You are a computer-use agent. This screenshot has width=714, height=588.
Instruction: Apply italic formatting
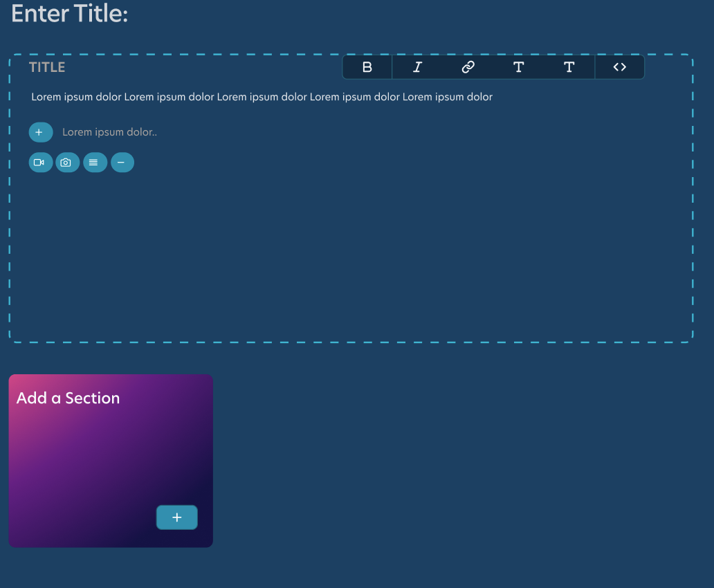click(x=417, y=67)
